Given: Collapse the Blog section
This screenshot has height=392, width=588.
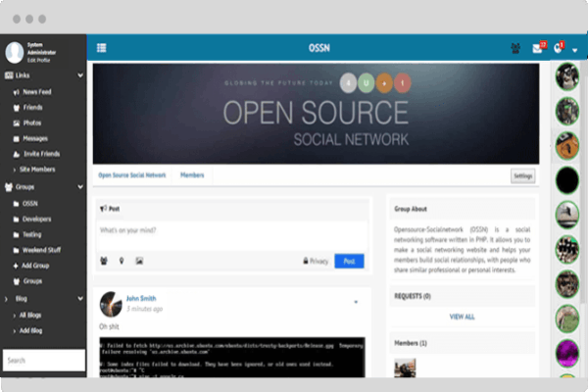Looking at the screenshot, I should [80, 299].
